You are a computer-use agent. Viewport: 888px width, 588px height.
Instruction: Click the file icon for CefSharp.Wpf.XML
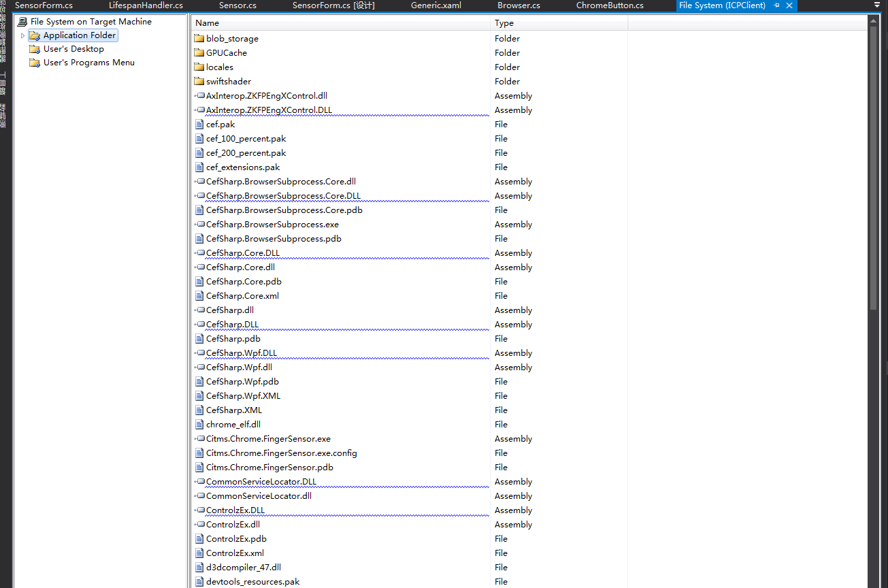(199, 395)
